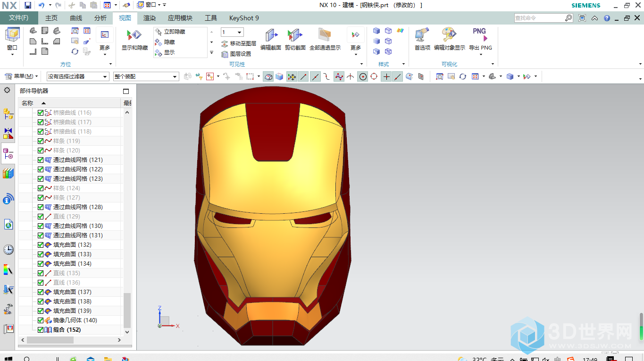Toggle checkbox for 样条 (124)

point(40,188)
